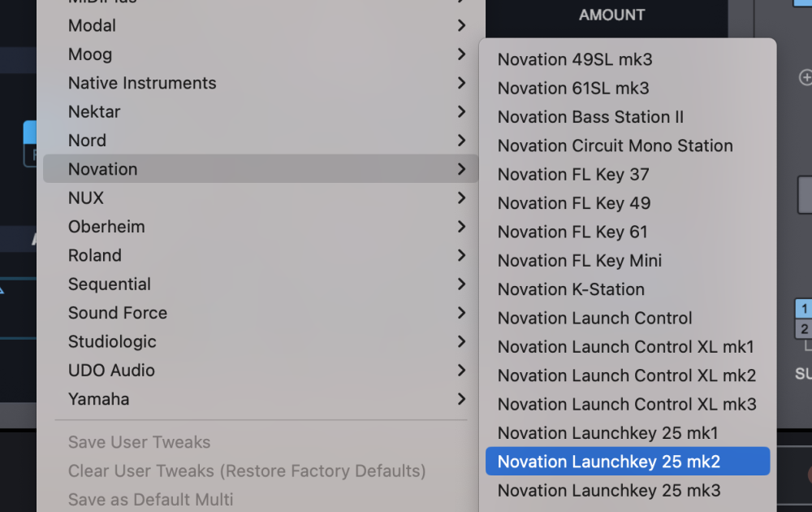Select Novation Launchkey 25 mk3
The image size is (812, 512).
pyautogui.click(x=609, y=491)
